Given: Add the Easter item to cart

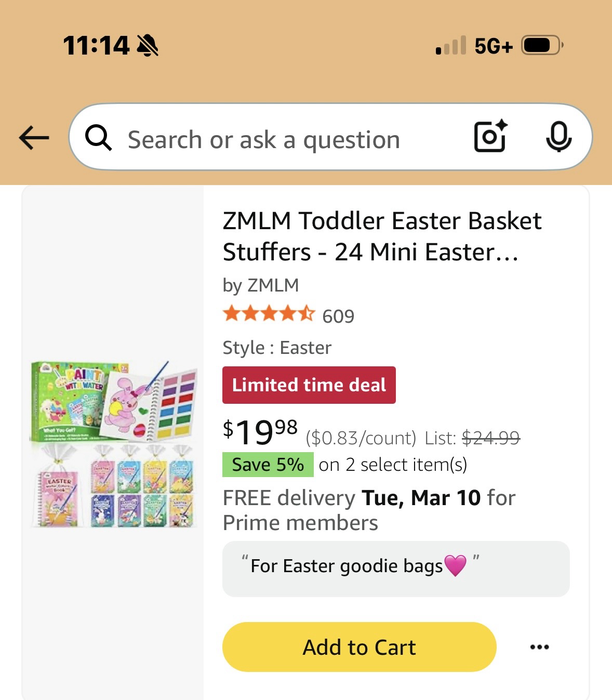Looking at the screenshot, I should [359, 647].
